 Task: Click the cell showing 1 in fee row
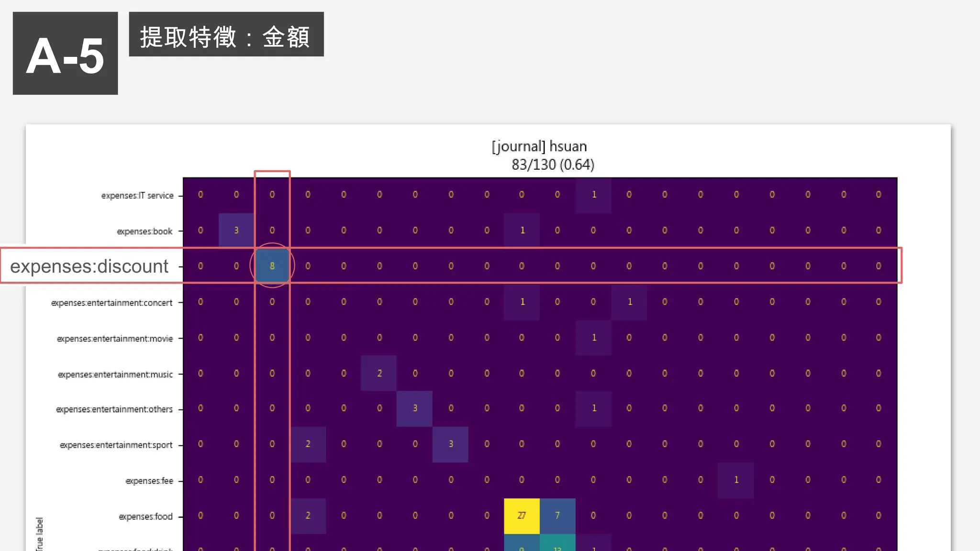(736, 480)
